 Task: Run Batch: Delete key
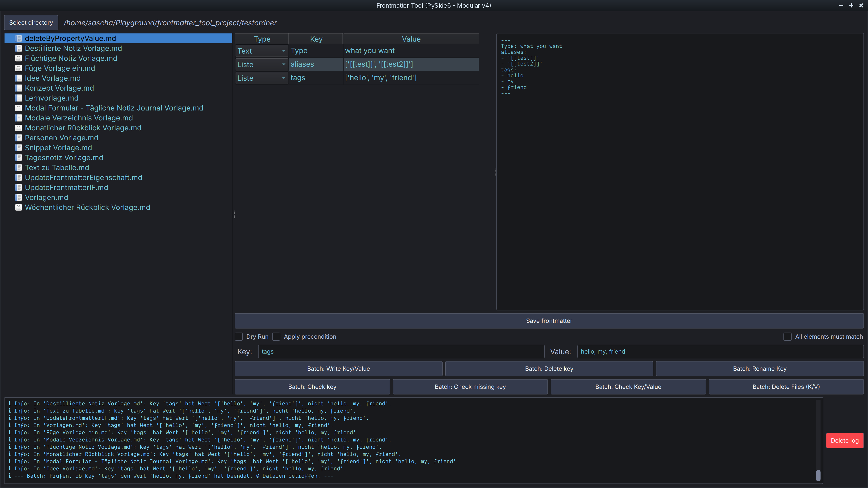549,369
